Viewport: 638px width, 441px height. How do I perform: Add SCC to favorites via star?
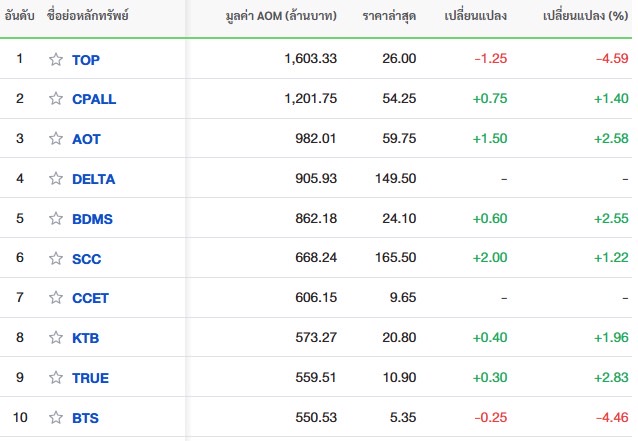coord(56,258)
